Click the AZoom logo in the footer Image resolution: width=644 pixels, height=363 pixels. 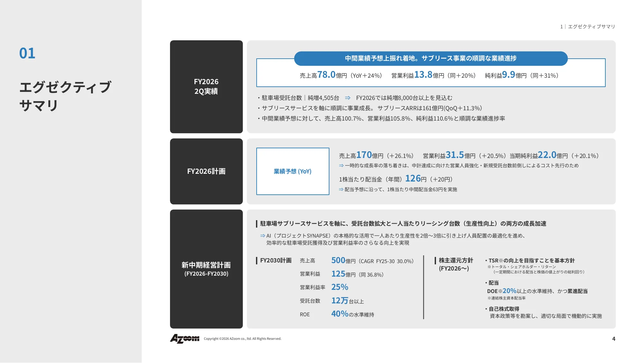pos(185,338)
